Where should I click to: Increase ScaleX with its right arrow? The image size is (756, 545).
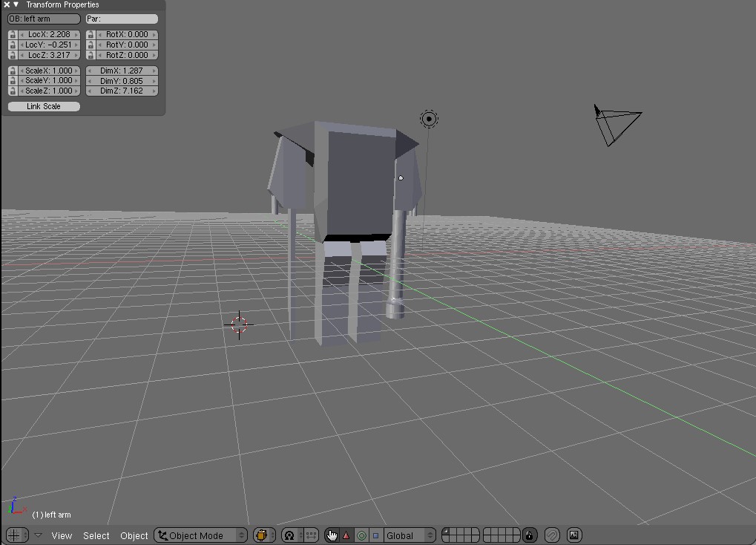pos(76,71)
